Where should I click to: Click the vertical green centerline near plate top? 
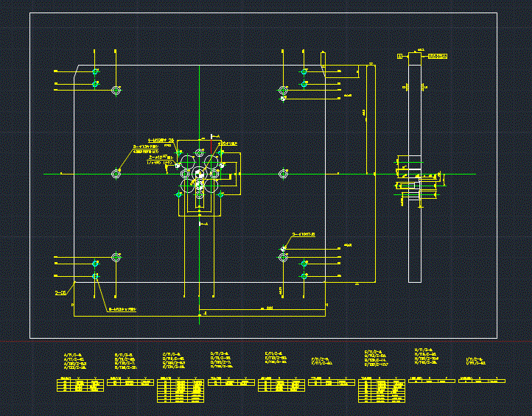click(200, 96)
